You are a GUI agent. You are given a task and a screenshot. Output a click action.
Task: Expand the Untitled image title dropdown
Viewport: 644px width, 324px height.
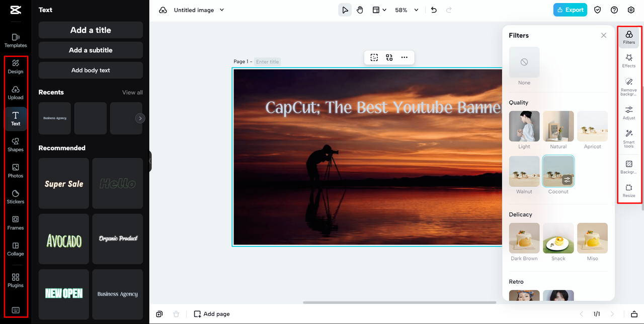[222, 10]
